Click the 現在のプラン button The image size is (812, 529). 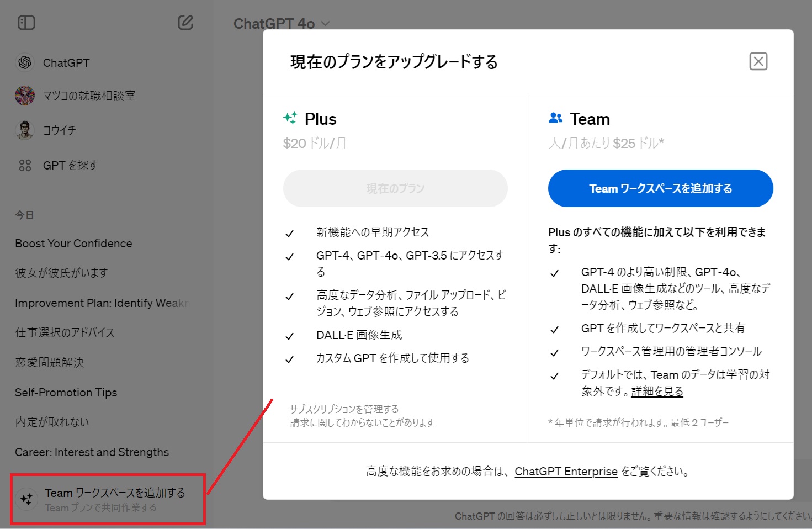[395, 188]
